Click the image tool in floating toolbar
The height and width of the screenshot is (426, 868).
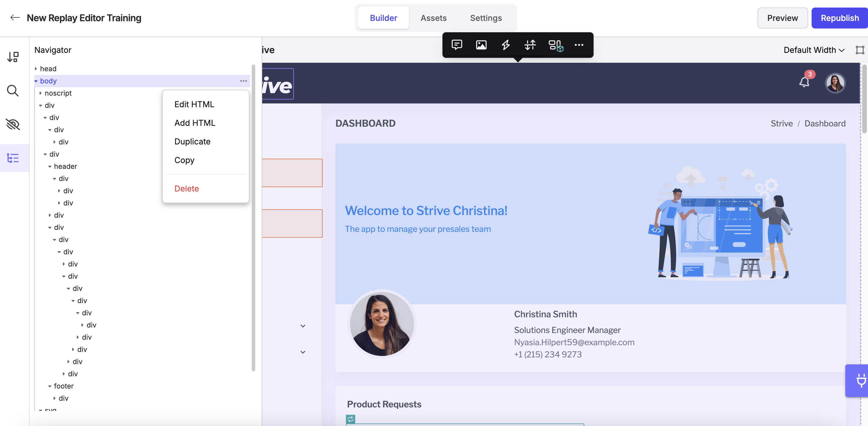pyautogui.click(x=481, y=45)
